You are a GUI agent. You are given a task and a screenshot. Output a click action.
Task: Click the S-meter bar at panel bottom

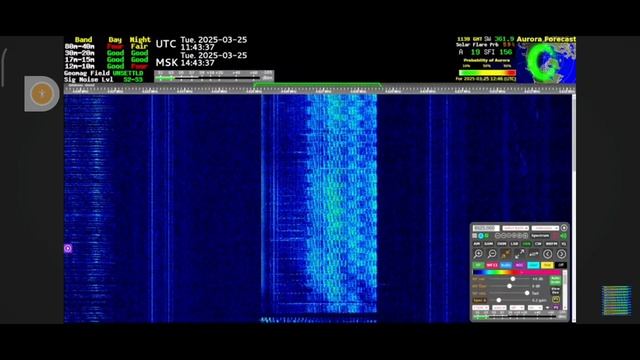[x=520, y=316]
